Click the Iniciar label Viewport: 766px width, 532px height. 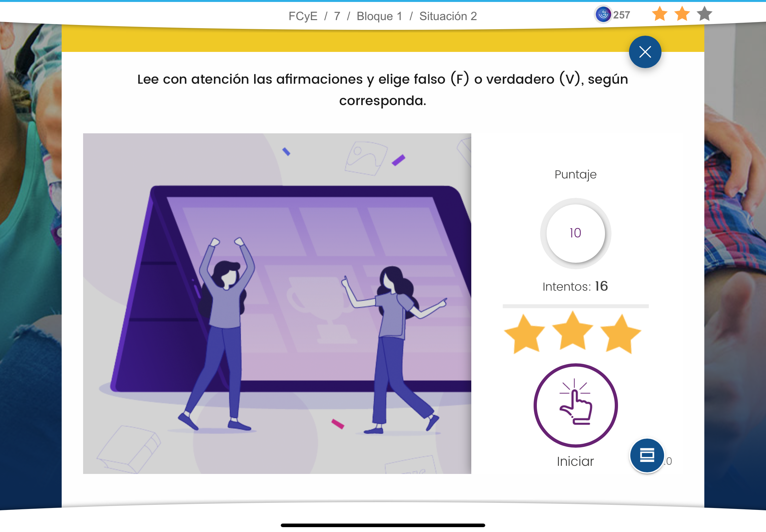pyautogui.click(x=575, y=461)
